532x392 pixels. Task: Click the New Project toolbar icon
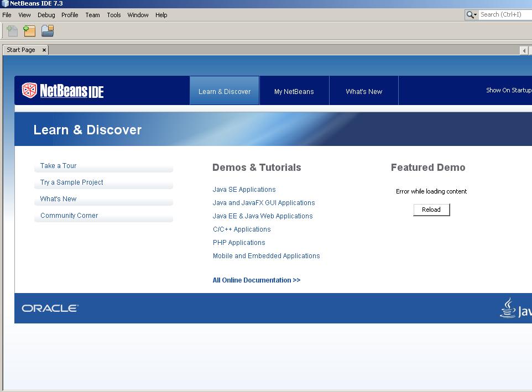point(29,31)
